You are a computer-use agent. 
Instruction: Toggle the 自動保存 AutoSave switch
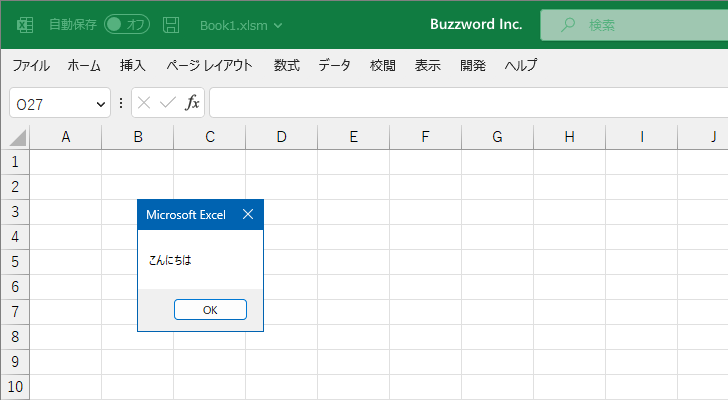pos(126,24)
